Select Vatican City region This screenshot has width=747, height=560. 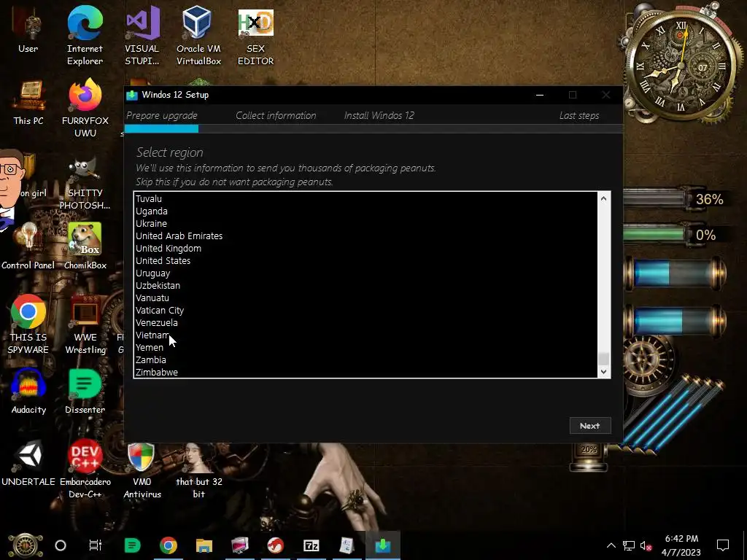(365, 310)
